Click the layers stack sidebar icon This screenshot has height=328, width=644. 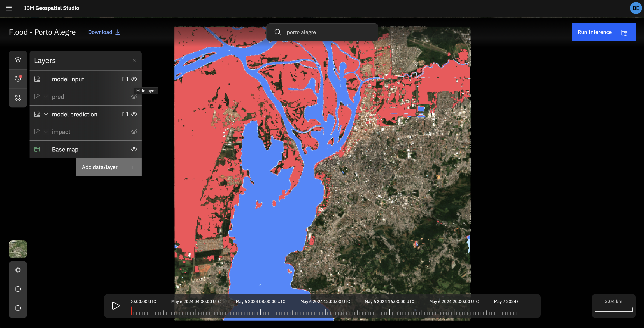point(18,60)
